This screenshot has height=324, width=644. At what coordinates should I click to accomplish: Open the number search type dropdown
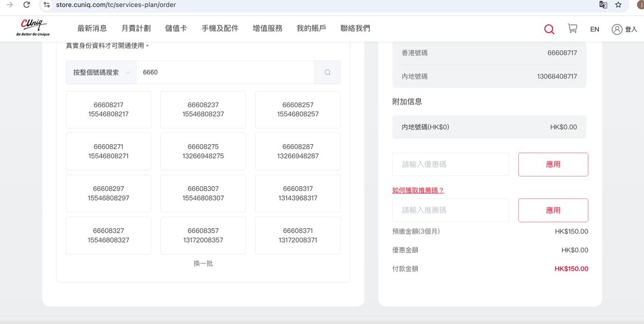coord(101,72)
